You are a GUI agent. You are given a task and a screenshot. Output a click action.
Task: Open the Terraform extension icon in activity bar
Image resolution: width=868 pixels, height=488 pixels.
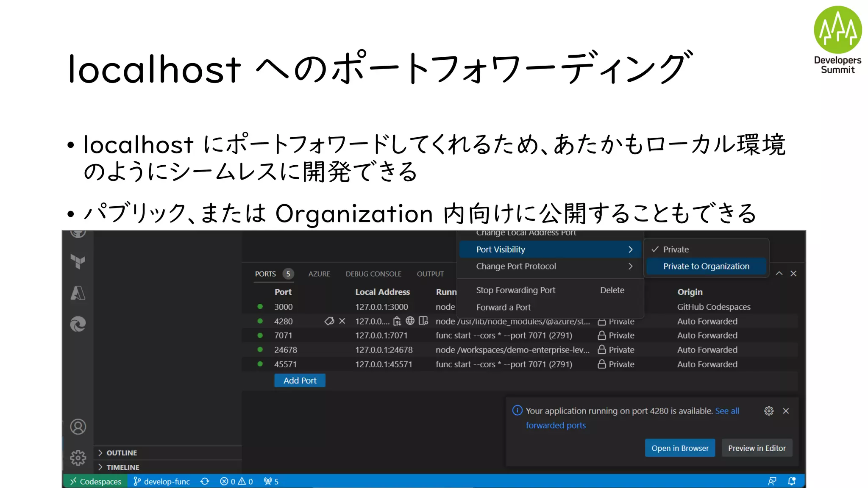78,261
